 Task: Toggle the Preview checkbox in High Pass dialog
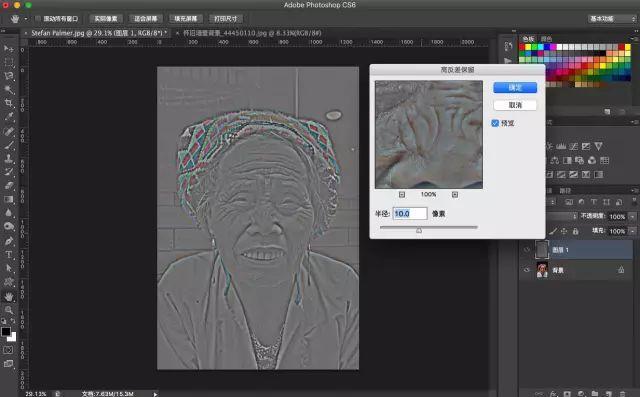click(x=495, y=123)
